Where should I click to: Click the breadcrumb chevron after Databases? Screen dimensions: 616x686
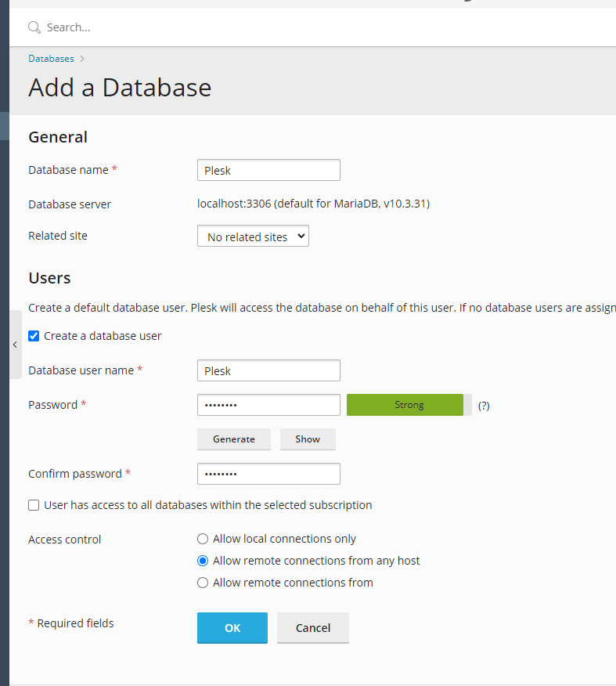pos(81,58)
